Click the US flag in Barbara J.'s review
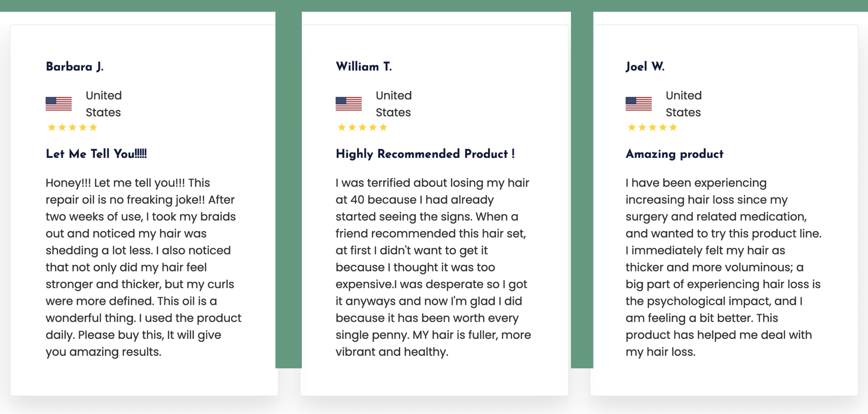The width and height of the screenshot is (868, 414). [x=59, y=104]
